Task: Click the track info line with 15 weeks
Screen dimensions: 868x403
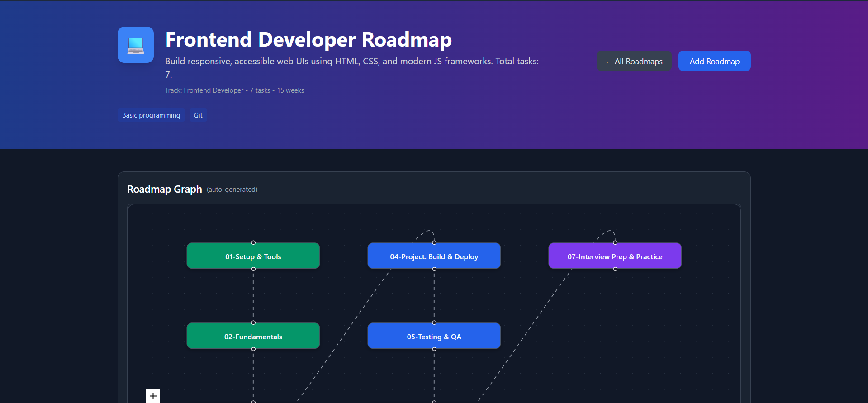Action: coord(234,90)
